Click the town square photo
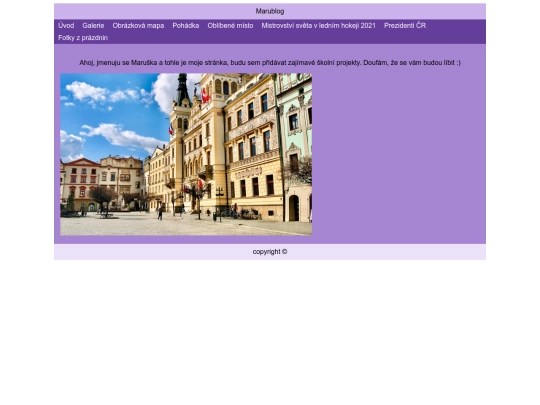This screenshot has height=405, width=540. (186, 154)
